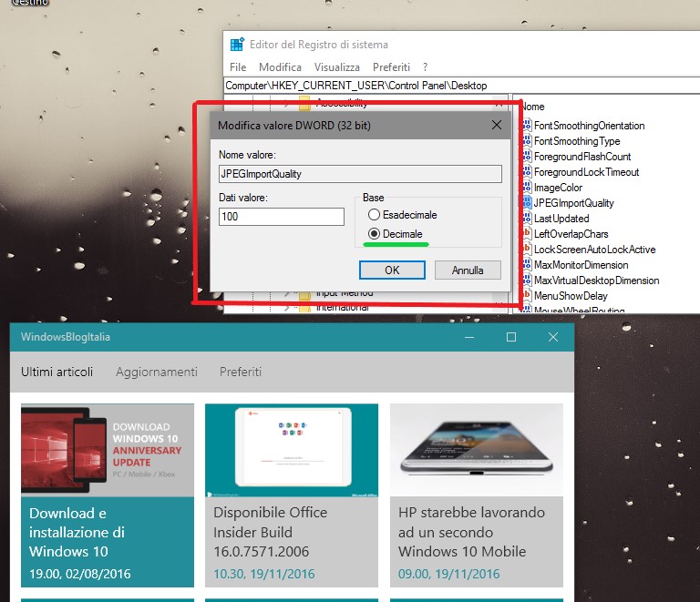The image size is (700, 602).
Task: Click the Dati valore field containing 100
Action: [282, 217]
